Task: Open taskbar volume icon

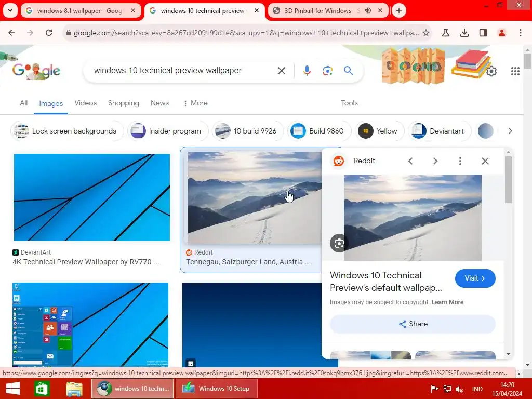Action: point(460,389)
